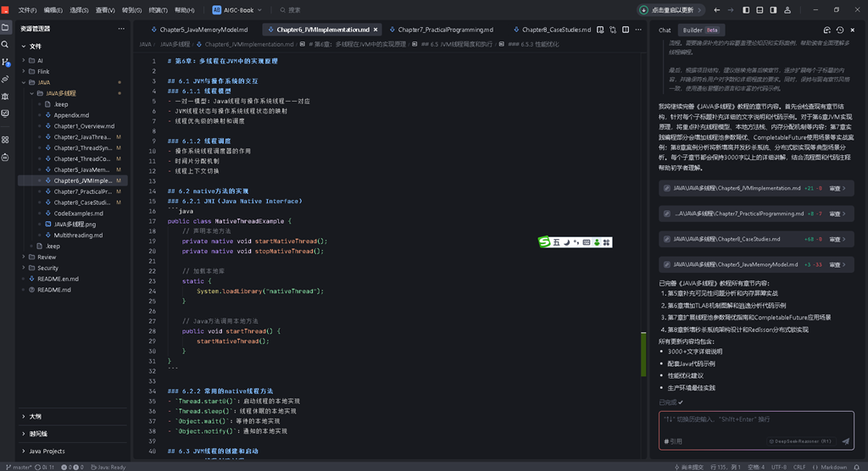Switch to the Chat tab
This screenshot has height=471, width=868.
(x=665, y=30)
